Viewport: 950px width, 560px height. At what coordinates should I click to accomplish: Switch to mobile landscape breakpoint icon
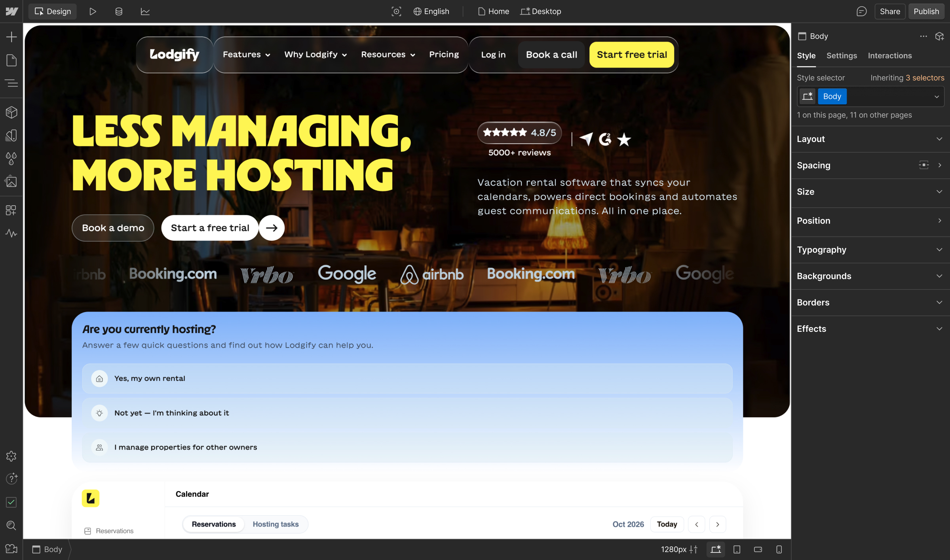pyautogui.click(x=758, y=549)
